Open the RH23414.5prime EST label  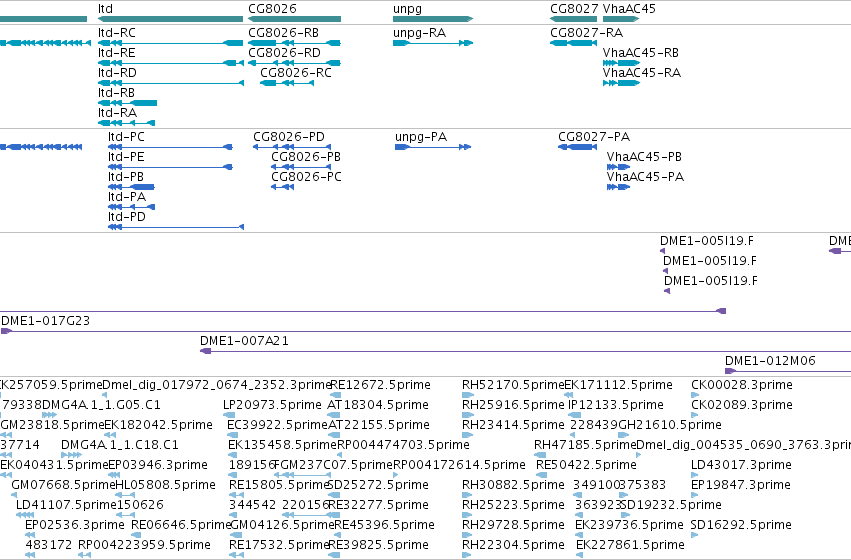coord(513,425)
